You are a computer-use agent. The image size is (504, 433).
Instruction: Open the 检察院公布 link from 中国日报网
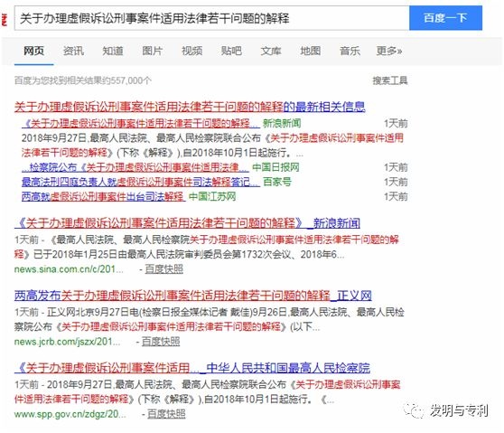[x=135, y=167]
